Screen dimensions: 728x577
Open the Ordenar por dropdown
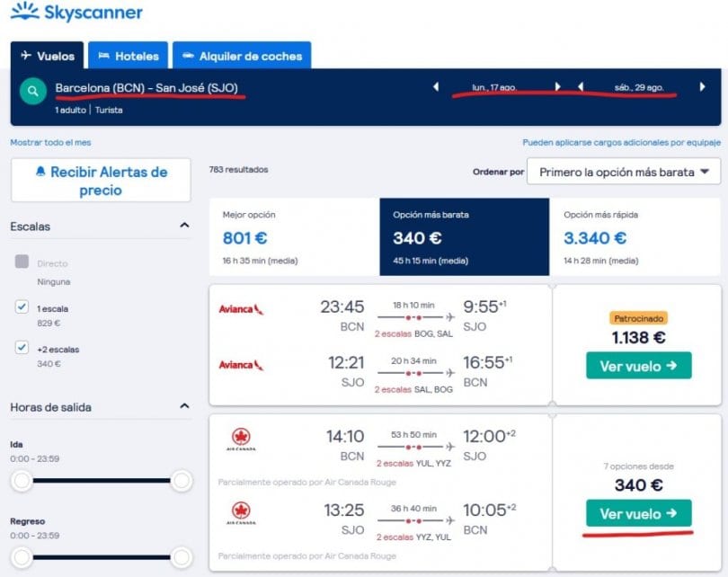pyautogui.click(x=623, y=171)
